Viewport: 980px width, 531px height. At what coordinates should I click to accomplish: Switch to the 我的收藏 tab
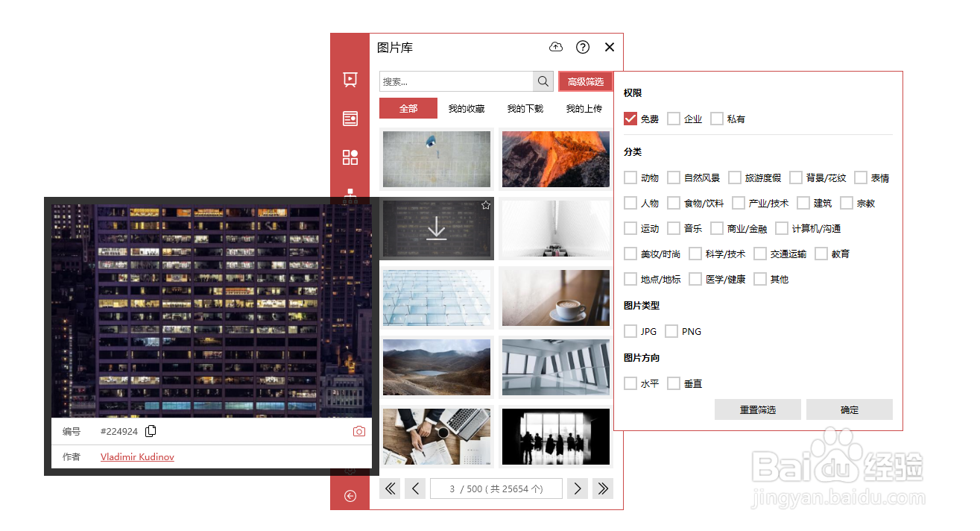pos(467,108)
